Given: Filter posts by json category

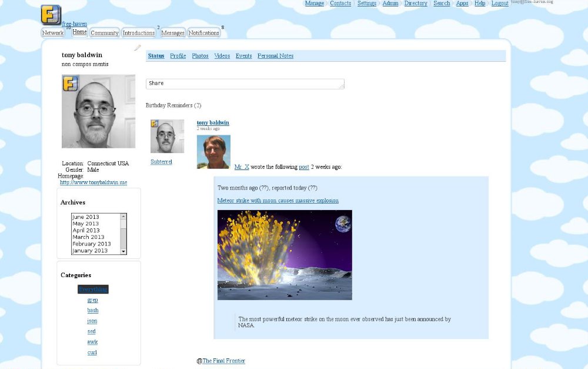Looking at the screenshot, I should 92,321.
